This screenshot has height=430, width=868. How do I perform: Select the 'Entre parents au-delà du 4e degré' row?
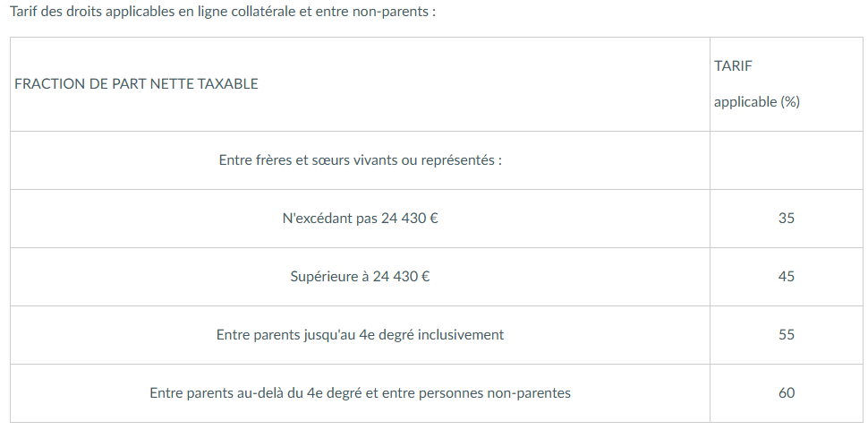click(360, 393)
